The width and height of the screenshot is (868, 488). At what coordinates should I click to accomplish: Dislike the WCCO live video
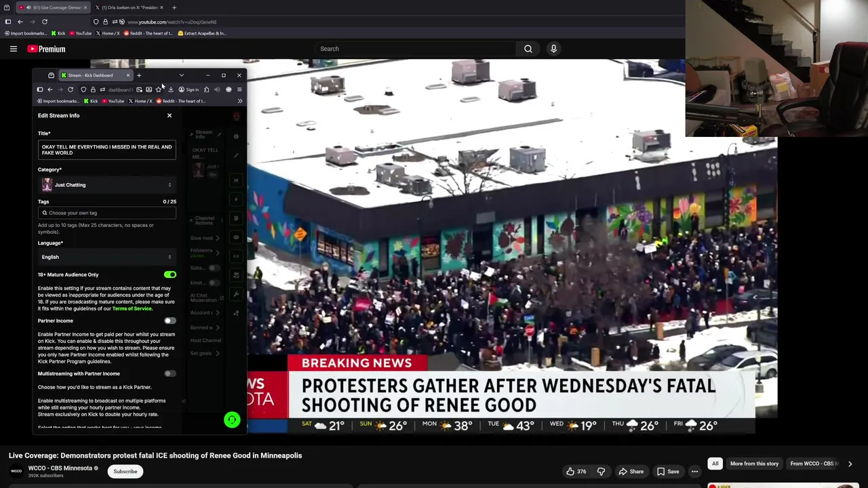point(601,472)
